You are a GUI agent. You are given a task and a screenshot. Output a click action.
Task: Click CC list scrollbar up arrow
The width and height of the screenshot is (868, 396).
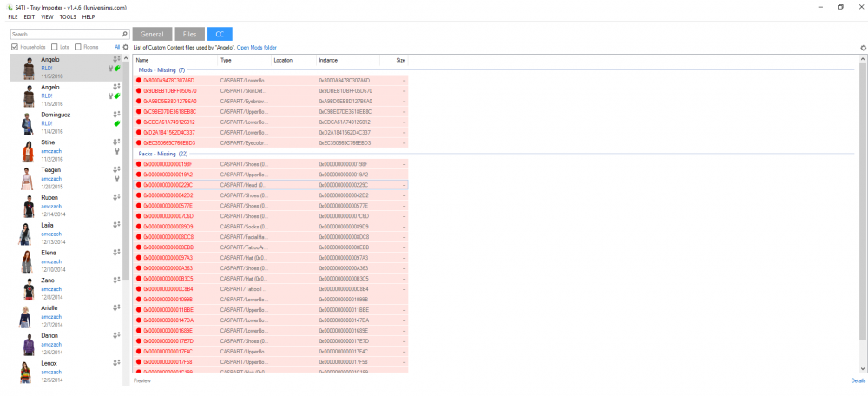[863, 58]
